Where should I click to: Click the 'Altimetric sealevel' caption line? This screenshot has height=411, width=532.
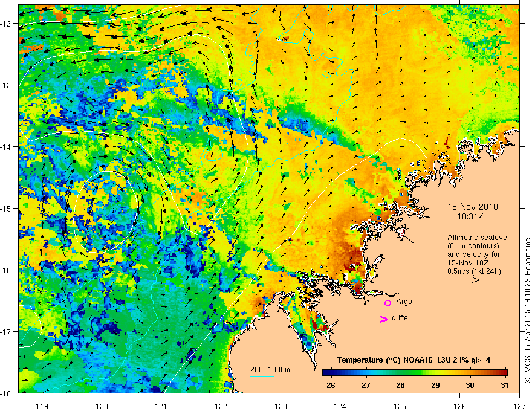478,238
